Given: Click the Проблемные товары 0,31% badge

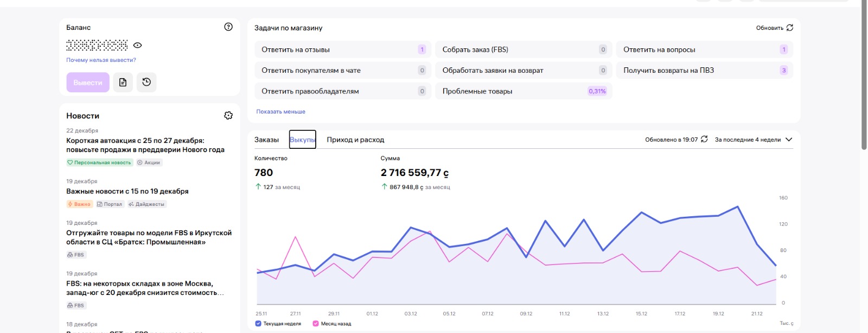Looking at the screenshot, I should [x=597, y=91].
